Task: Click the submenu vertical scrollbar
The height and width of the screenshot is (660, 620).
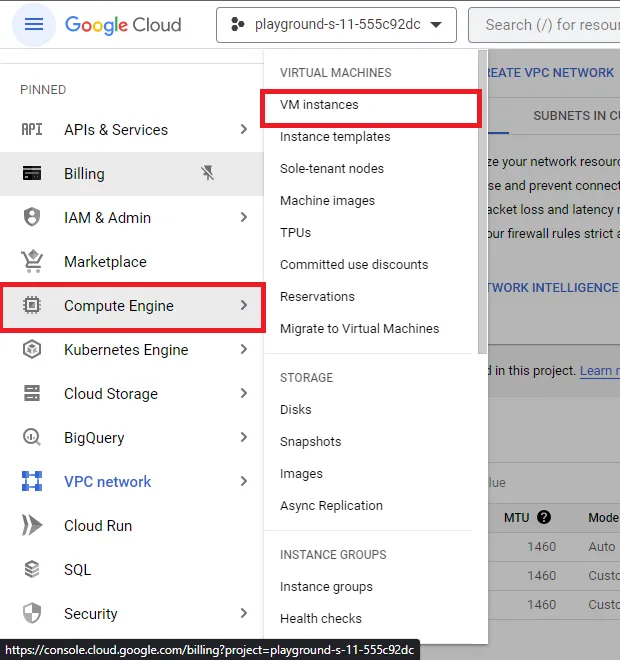Action: click(482, 202)
